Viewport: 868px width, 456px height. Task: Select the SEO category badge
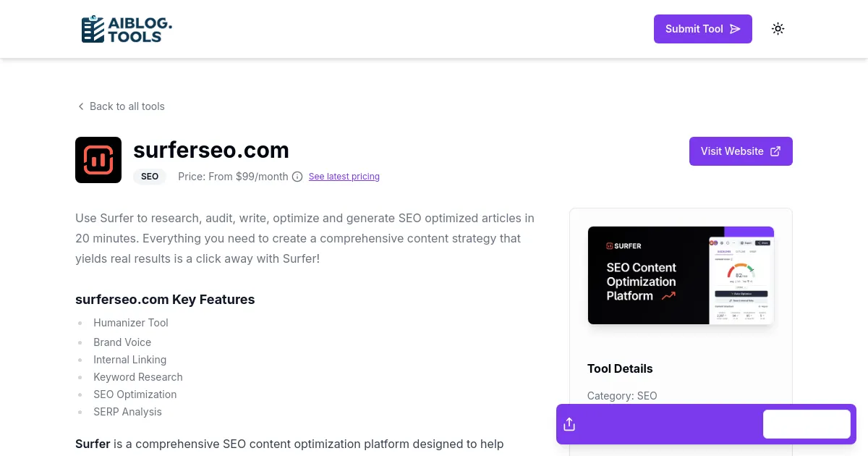[x=150, y=177]
